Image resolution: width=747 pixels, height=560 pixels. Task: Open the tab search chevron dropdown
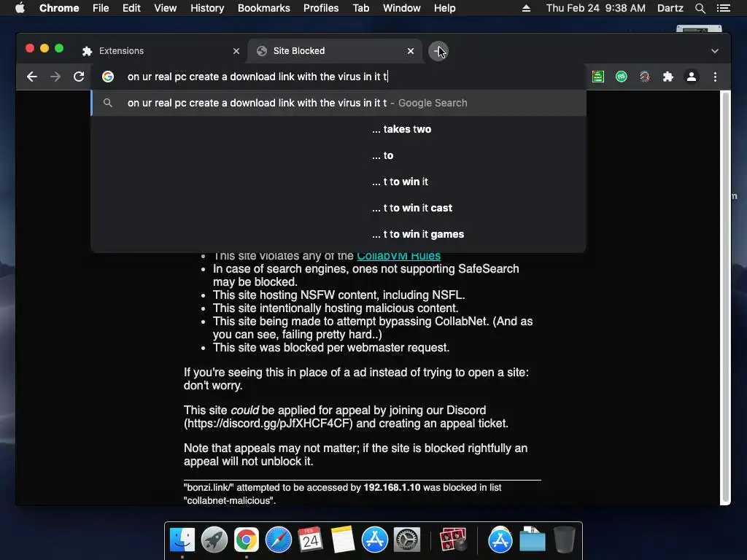(x=715, y=51)
